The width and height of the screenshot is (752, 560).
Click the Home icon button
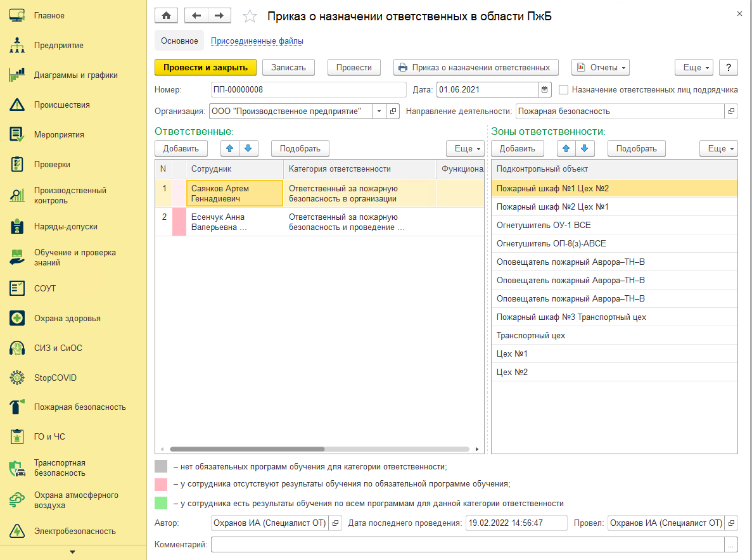(x=167, y=16)
